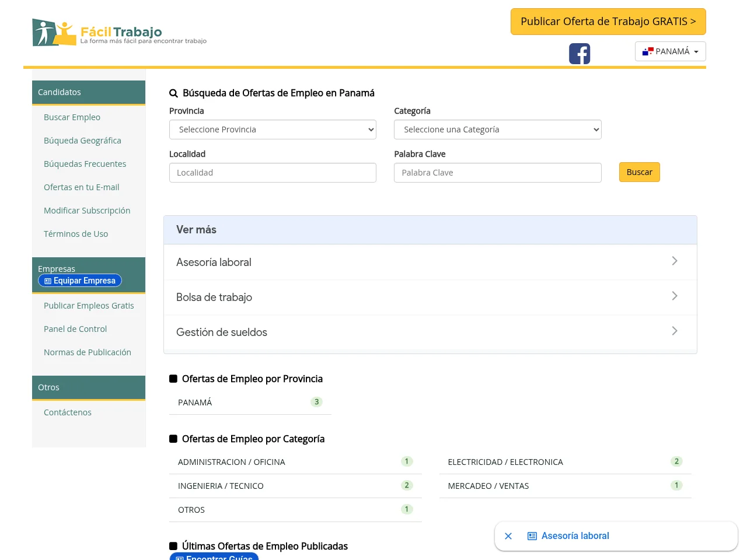The width and height of the screenshot is (747, 560).
Task: Open the Facebook page icon
Action: [x=580, y=54]
